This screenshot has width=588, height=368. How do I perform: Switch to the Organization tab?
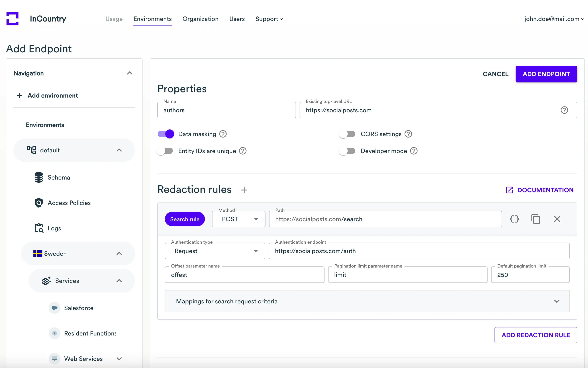(200, 19)
